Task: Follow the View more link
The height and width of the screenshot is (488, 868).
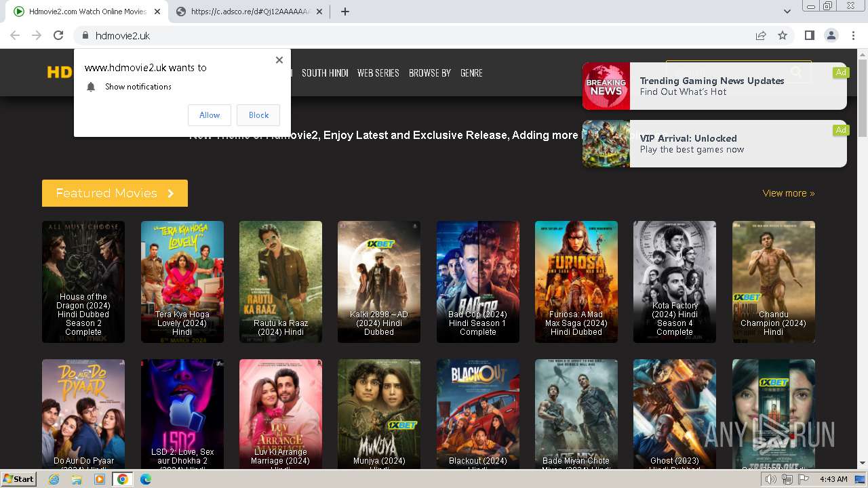Action: point(788,193)
